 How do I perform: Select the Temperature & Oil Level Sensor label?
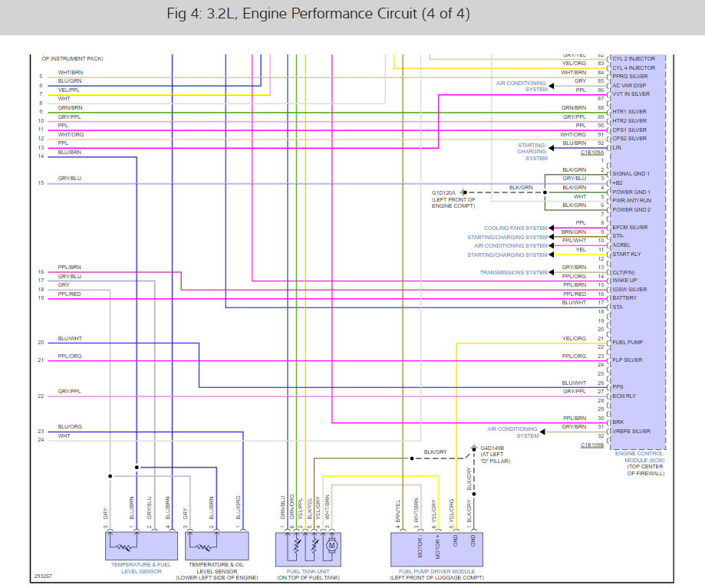tap(216, 568)
